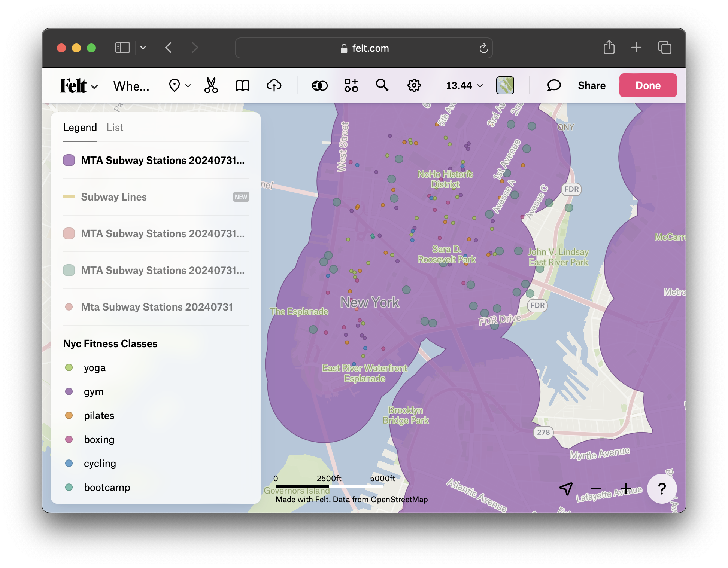This screenshot has width=728, height=568.
Task: Click the settings gear icon
Action: [414, 86]
